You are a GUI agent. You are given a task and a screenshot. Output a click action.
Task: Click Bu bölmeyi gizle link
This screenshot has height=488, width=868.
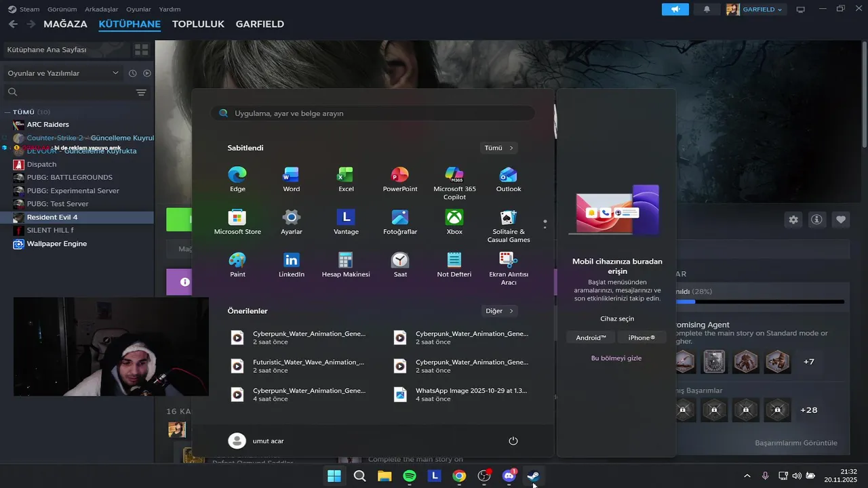pyautogui.click(x=616, y=358)
